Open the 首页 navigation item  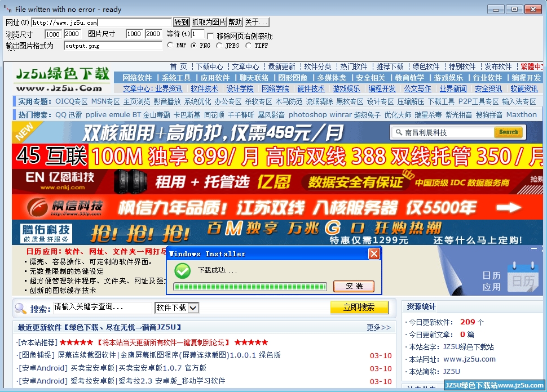[x=178, y=66]
